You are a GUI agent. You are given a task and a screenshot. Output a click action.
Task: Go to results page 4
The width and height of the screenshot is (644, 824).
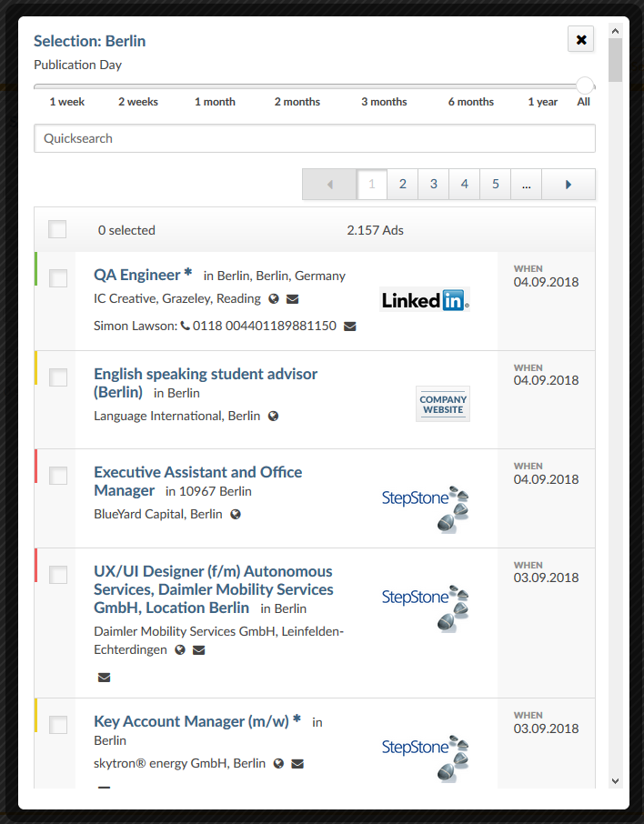tap(465, 184)
